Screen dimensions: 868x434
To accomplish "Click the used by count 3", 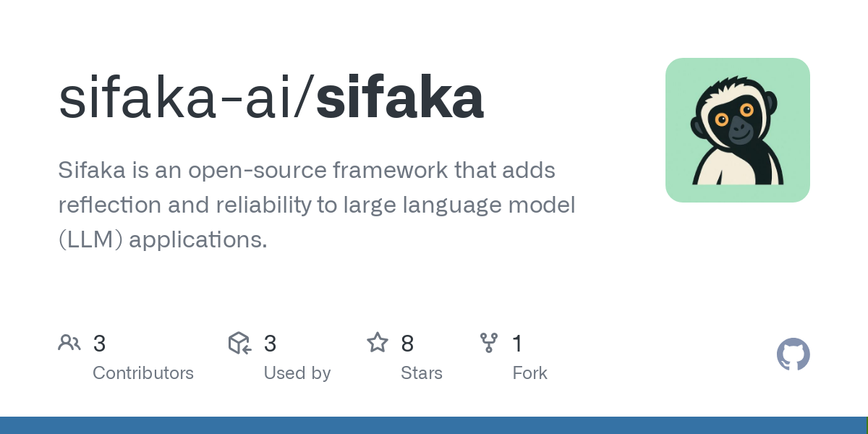I will coord(271,344).
